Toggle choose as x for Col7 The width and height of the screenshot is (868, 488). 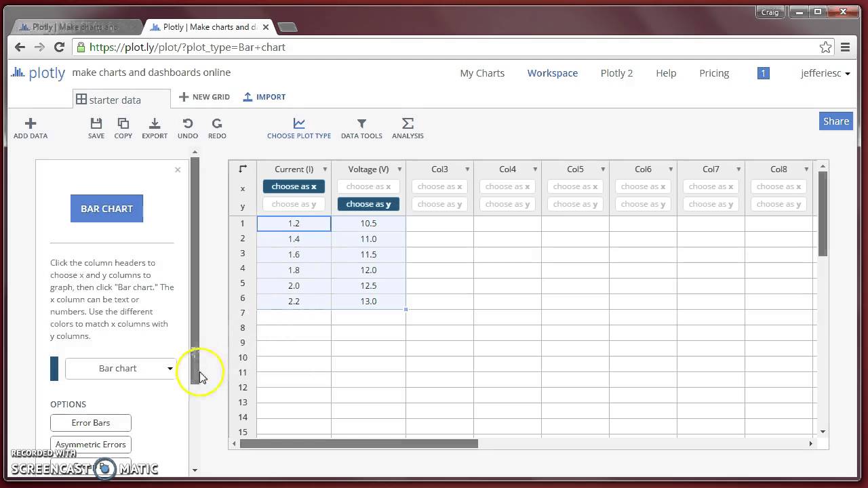click(x=711, y=186)
